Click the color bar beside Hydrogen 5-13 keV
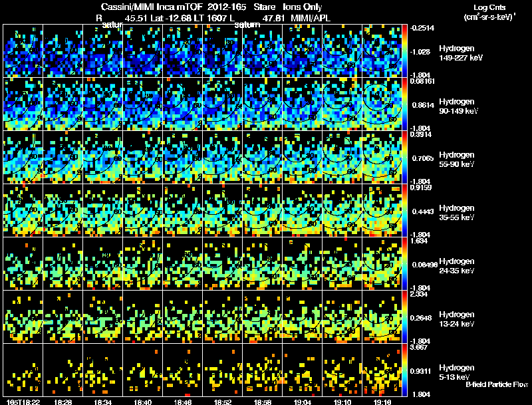 (x=404, y=370)
